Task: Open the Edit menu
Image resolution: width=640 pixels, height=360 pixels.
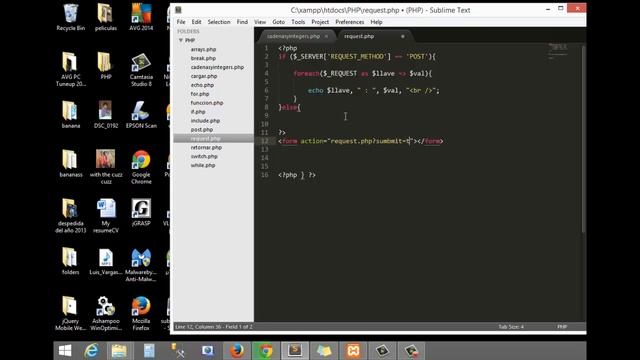Action: (196, 22)
